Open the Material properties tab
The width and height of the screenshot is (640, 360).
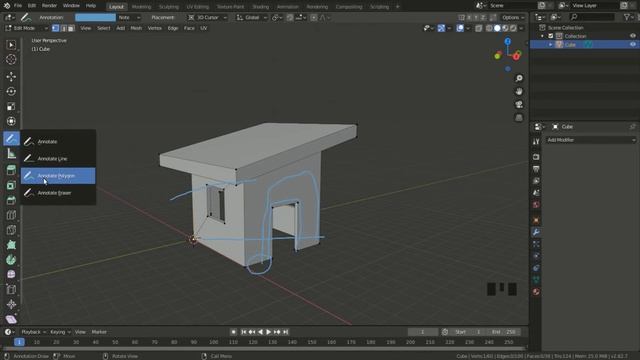pos(536,292)
